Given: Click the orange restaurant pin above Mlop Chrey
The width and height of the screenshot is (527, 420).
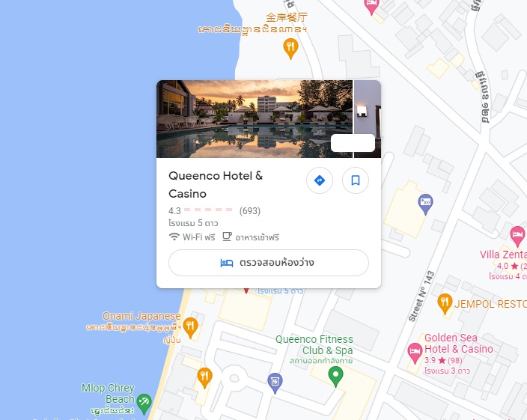Looking at the screenshot, I should point(204,377).
